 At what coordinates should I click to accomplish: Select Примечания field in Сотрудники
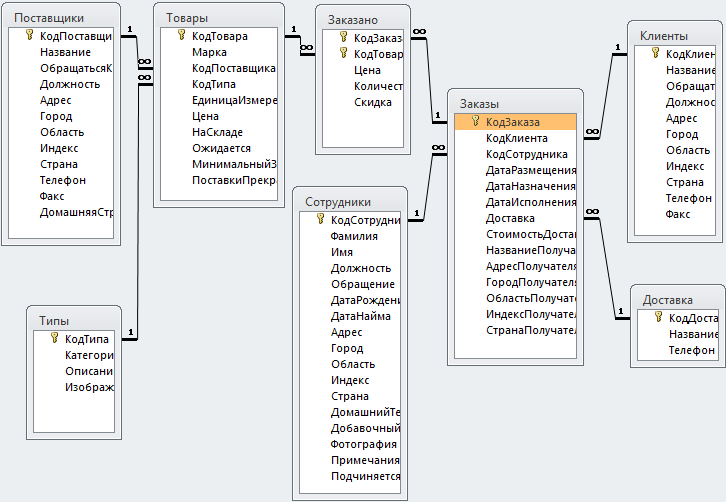350,460
